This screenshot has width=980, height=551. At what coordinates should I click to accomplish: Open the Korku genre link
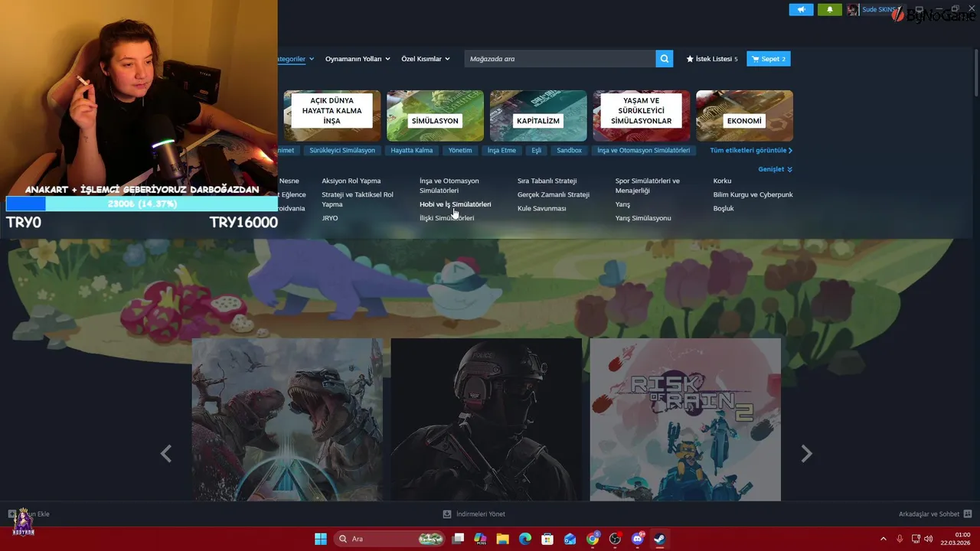722,181
